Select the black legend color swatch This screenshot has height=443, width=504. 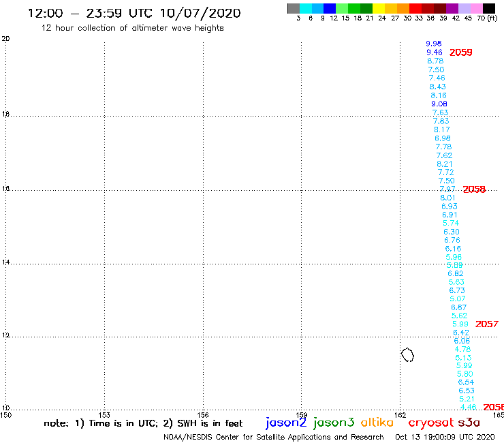[x=489, y=8]
